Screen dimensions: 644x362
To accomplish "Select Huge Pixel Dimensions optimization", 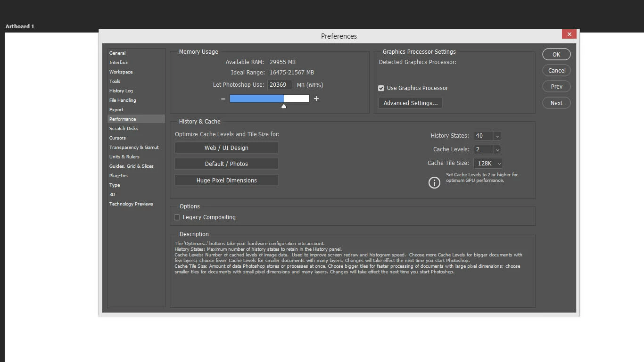I will (x=226, y=181).
